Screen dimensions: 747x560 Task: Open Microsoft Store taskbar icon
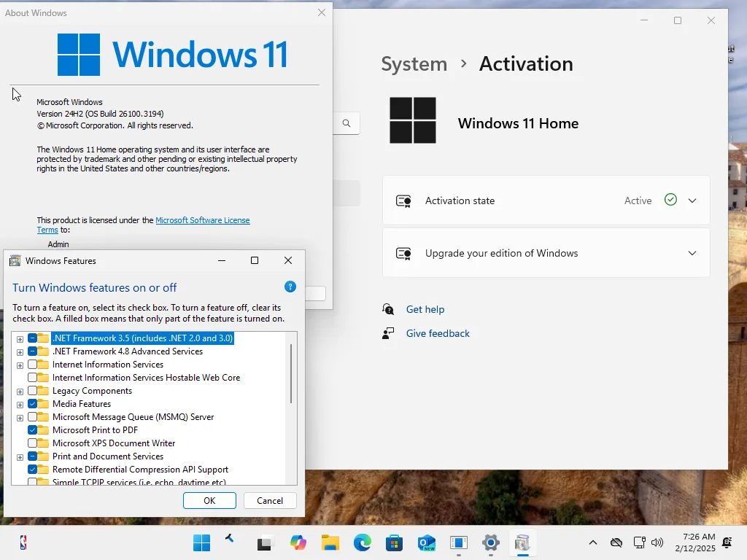[x=395, y=542]
